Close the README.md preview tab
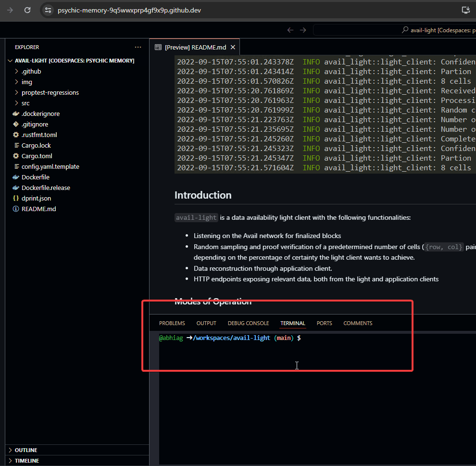476x466 pixels. click(x=233, y=47)
